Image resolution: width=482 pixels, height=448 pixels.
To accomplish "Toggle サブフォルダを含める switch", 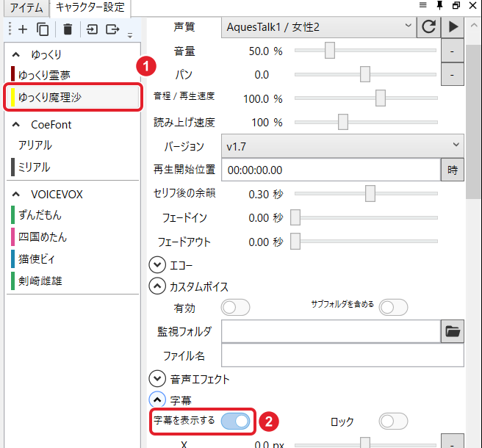I will coord(393,307).
